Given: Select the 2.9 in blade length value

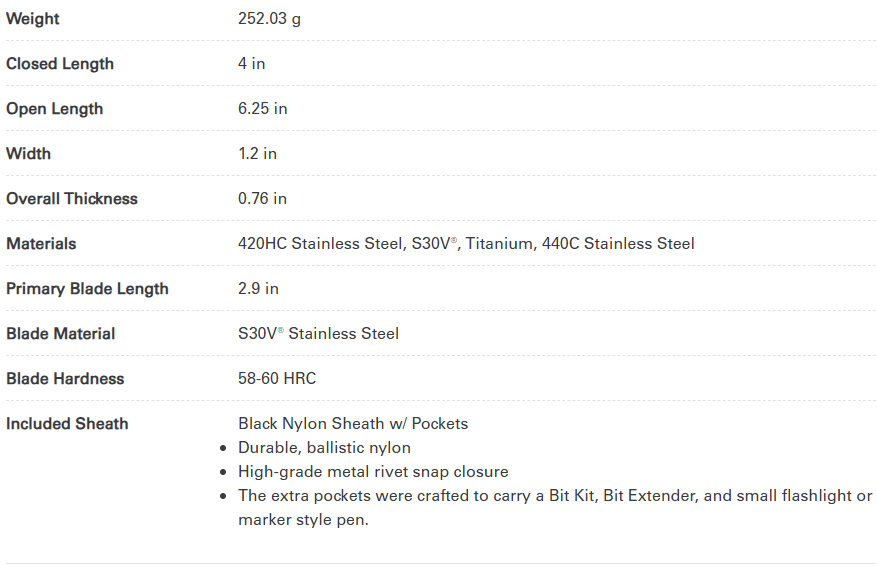Looking at the screenshot, I should click(258, 289).
